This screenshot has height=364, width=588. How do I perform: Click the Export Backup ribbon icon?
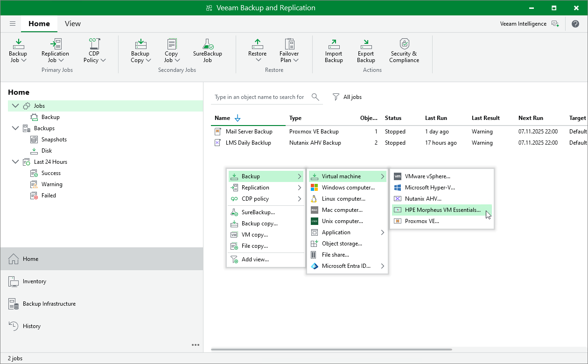click(366, 45)
